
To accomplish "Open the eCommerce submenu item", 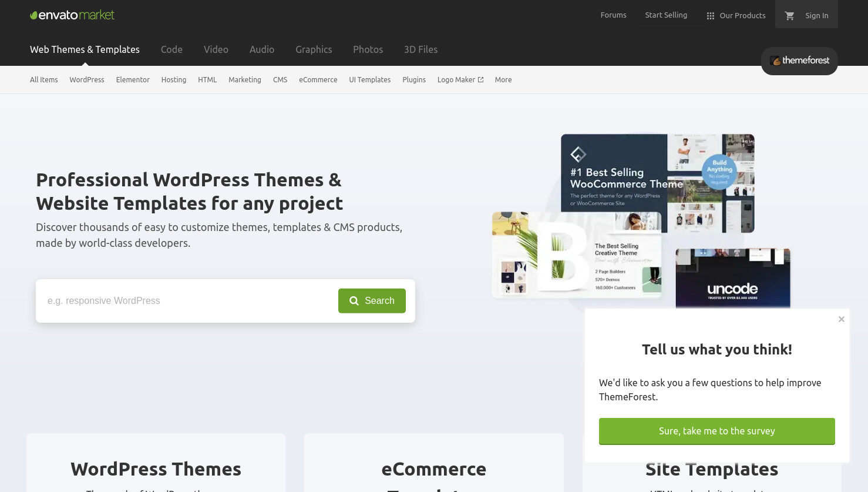I will tap(318, 80).
